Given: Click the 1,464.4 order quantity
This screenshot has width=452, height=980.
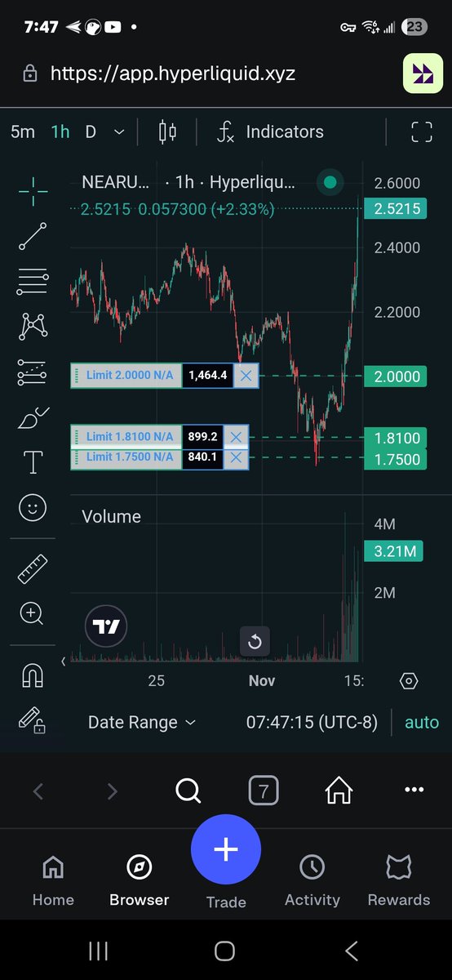Looking at the screenshot, I should (x=208, y=376).
